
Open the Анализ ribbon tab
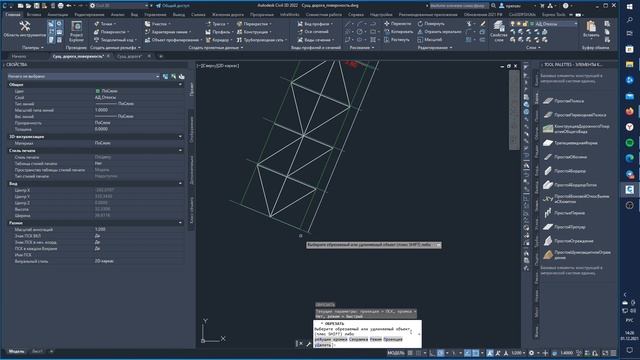[118, 14]
